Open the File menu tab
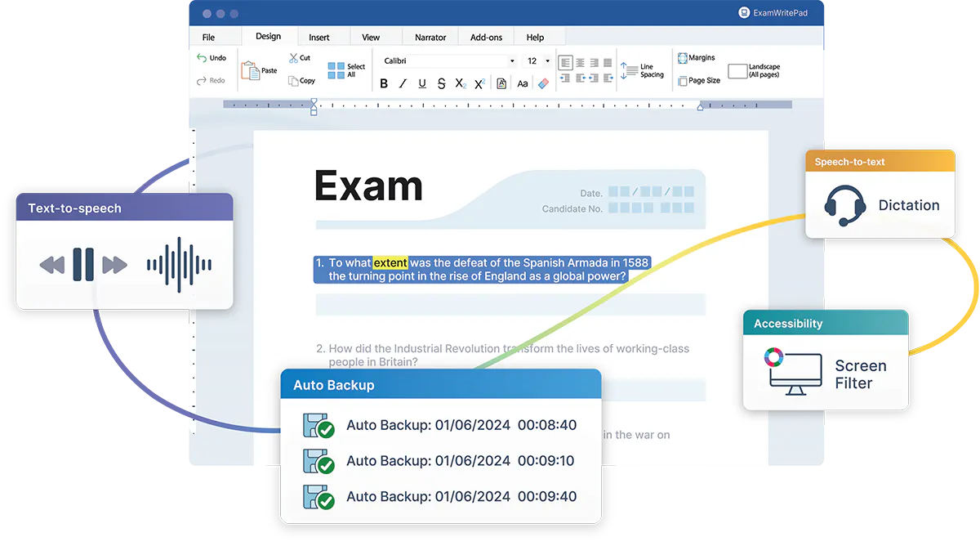The width and height of the screenshot is (980, 546). pyautogui.click(x=208, y=38)
